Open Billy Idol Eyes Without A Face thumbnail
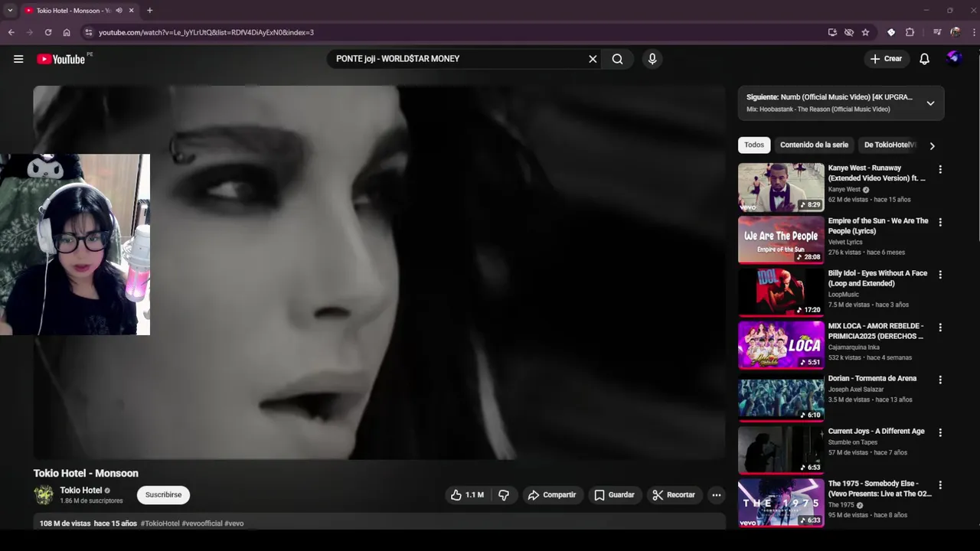 tap(781, 292)
